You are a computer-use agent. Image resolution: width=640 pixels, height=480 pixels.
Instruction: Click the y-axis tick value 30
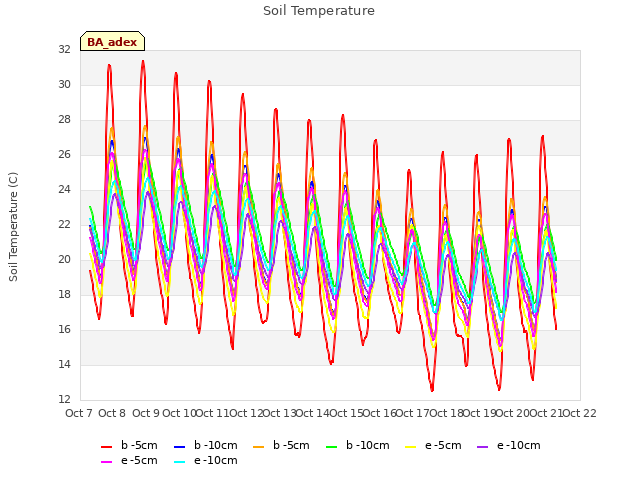(64, 84)
